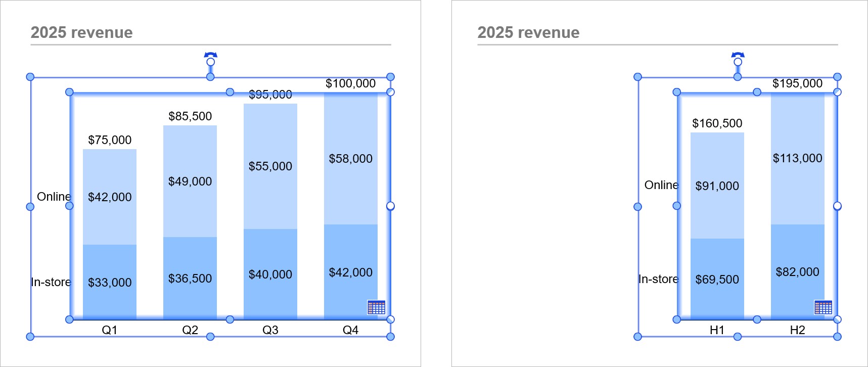Click the $195,000 total label above H2

click(x=797, y=83)
